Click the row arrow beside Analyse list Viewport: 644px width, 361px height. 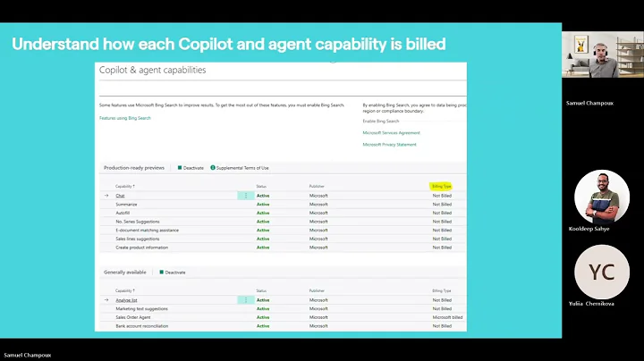(x=106, y=300)
